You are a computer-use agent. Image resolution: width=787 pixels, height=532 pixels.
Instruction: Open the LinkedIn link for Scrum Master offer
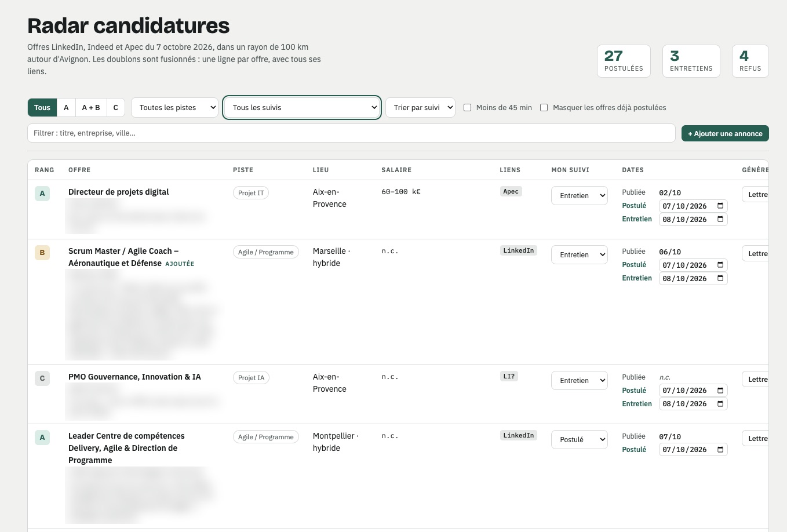[x=519, y=251]
